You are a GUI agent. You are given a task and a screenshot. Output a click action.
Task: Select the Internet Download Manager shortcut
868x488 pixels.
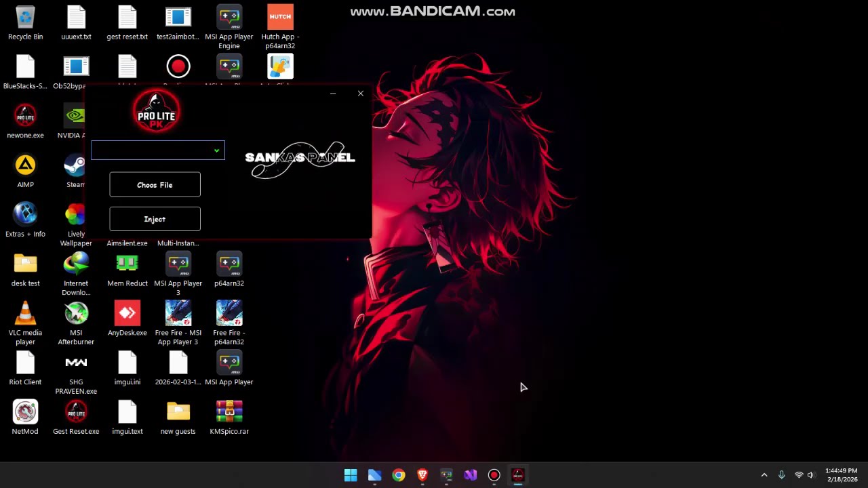[76, 274]
